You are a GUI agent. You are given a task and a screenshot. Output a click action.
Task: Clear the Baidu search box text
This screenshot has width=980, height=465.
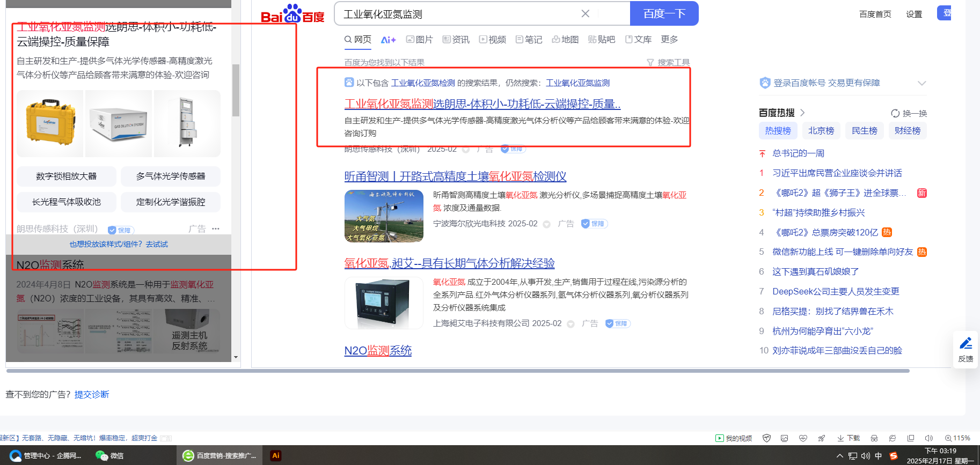(585, 13)
